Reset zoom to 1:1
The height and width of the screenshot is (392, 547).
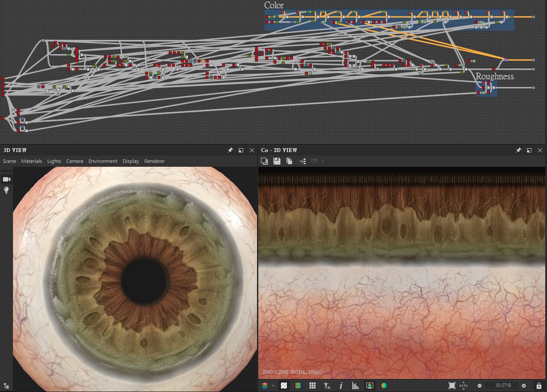pyautogui.click(x=463, y=386)
